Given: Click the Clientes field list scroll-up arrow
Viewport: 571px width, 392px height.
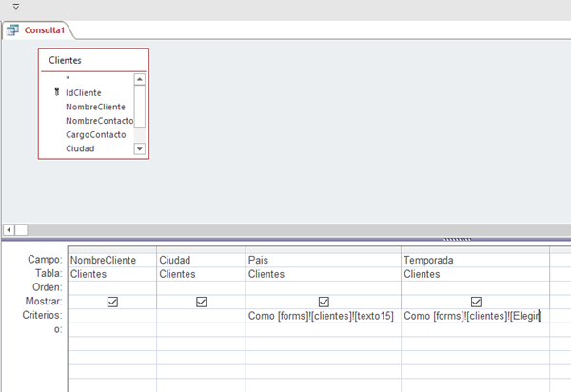Looking at the screenshot, I should pos(140,79).
